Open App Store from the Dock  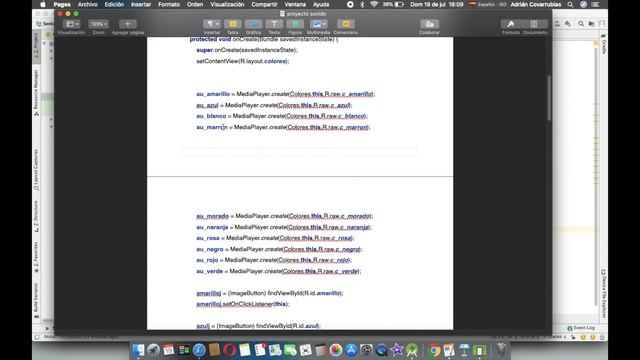(x=351, y=350)
